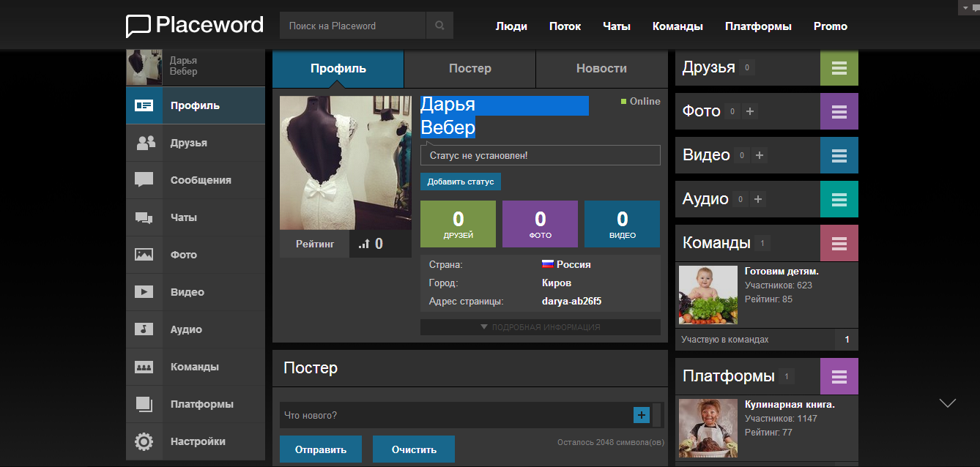
Task: Click the Киров city value
Action: click(557, 283)
